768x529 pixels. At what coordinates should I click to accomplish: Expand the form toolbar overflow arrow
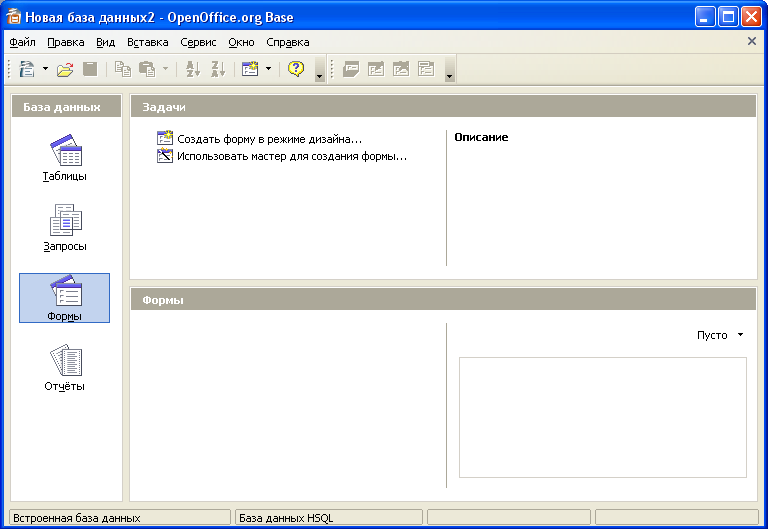click(449, 69)
